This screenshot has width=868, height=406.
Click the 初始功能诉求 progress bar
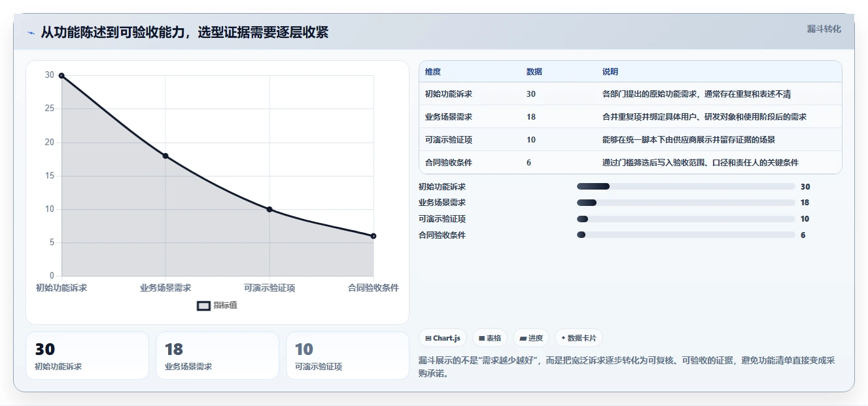click(x=686, y=186)
